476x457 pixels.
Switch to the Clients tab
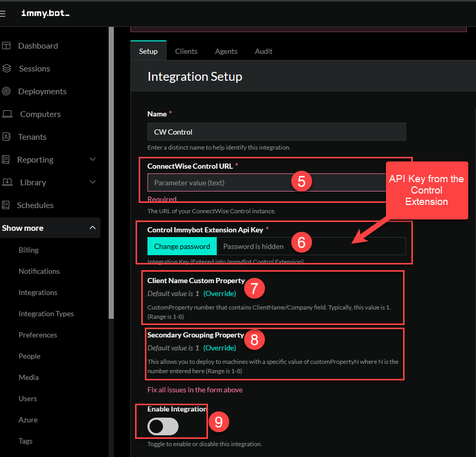coord(186,51)
